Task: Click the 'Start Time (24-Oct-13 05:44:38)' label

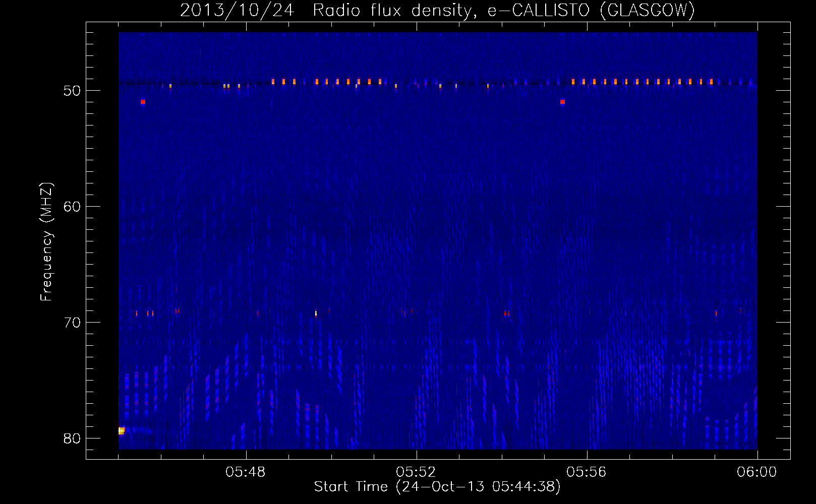Action: [x=437, y=487]
